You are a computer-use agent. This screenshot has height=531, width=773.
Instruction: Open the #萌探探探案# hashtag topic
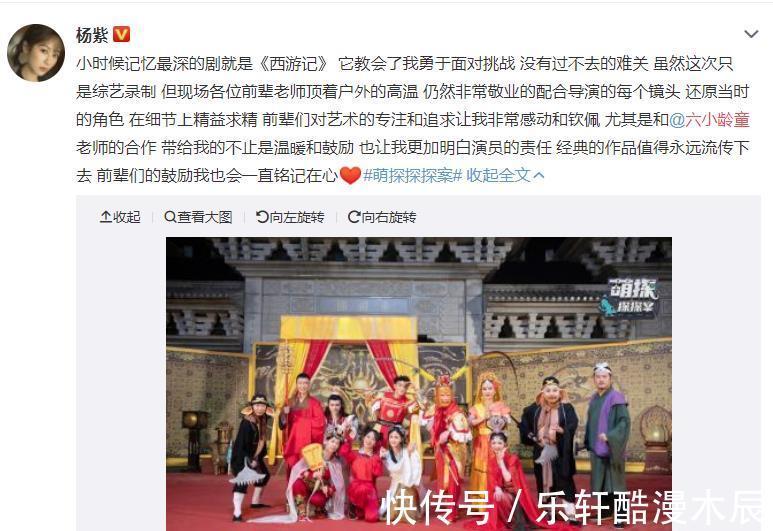pos(412,176)
